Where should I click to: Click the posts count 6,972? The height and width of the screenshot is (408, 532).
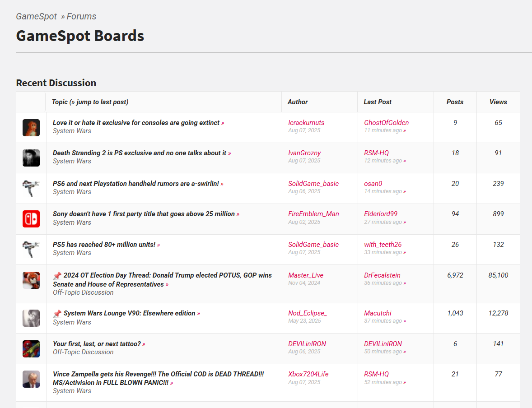pos(455,275)
